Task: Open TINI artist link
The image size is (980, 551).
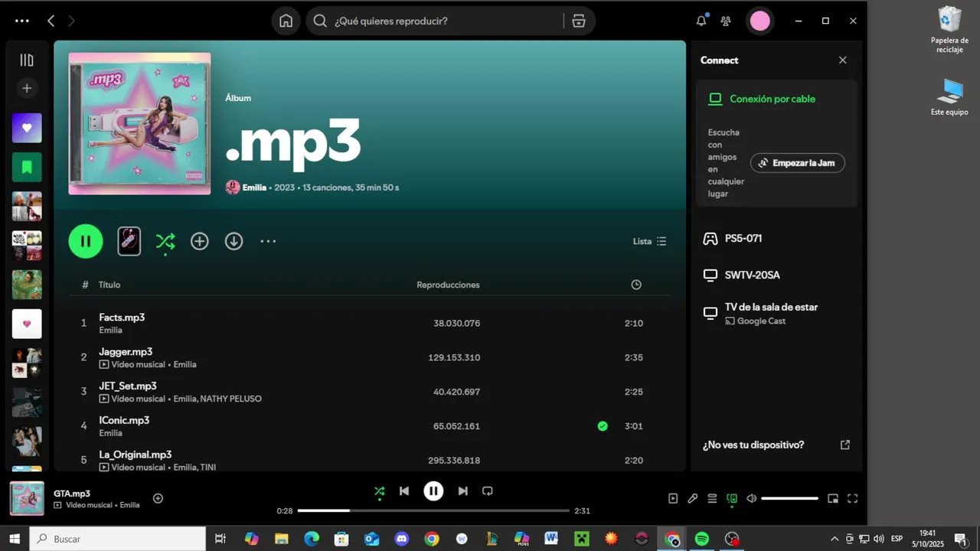Action: 208,467
